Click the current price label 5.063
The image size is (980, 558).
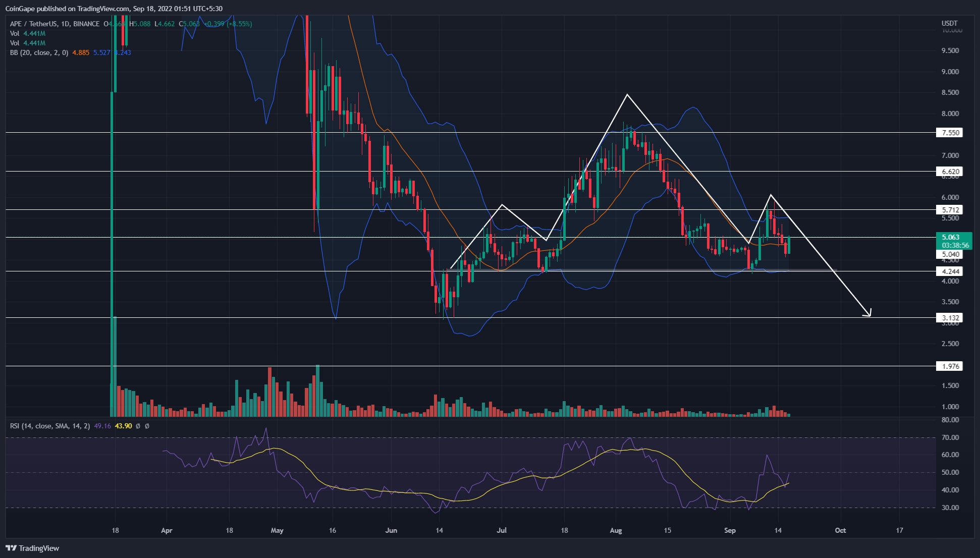pyautogui.click(x=951, y=237)
